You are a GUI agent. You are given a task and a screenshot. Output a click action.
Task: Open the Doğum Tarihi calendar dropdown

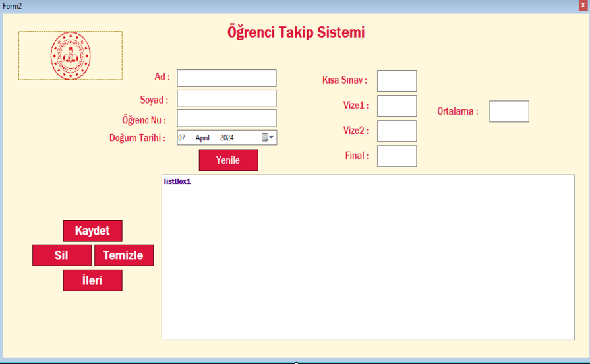click(268, 138)
